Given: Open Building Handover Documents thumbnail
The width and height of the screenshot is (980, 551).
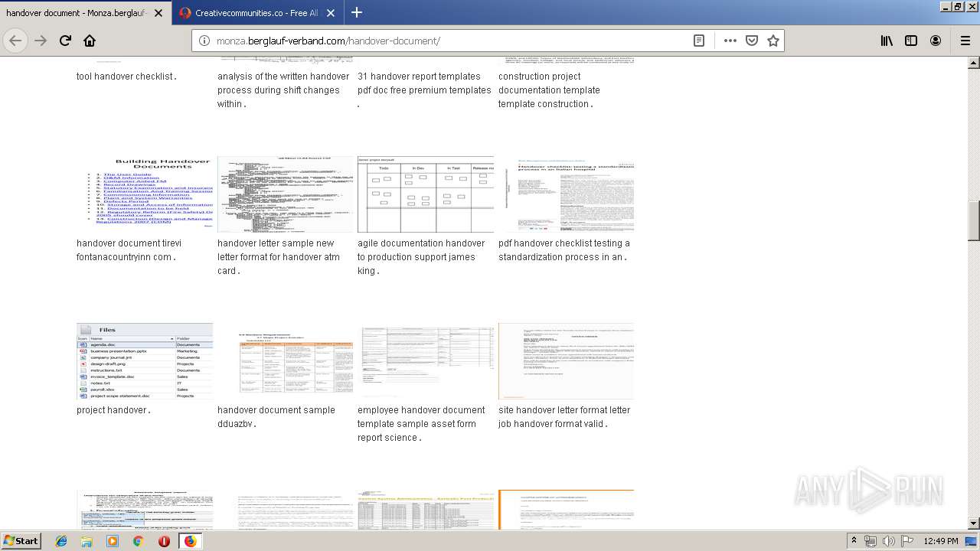Looking at the screenshot, I should (145, 194).
